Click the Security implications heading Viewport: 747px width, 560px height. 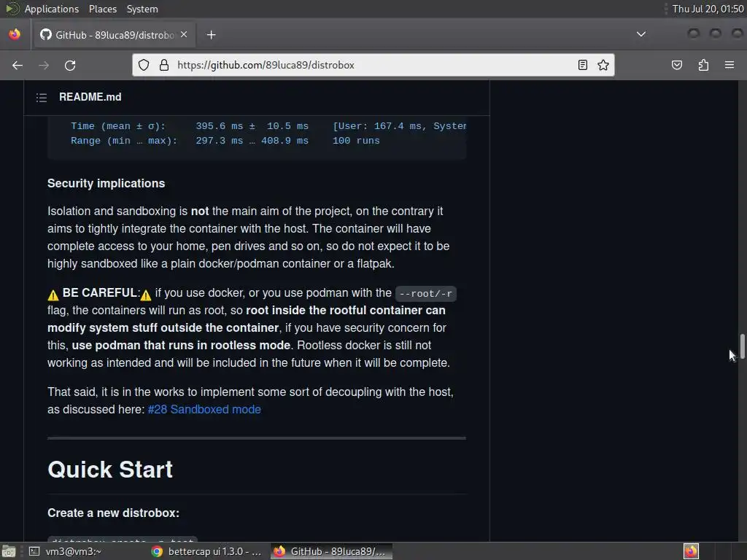pos(107,183)
